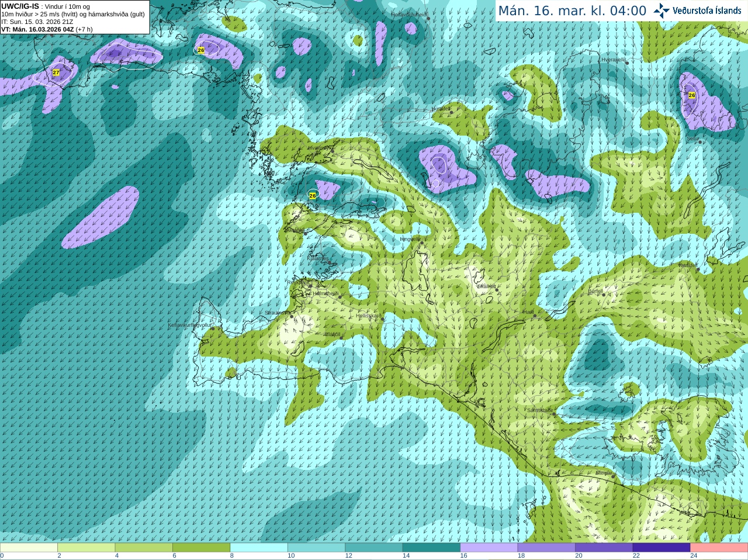
Task: Click the Holtavörðuheiði station dot
Action: (428, 18)
